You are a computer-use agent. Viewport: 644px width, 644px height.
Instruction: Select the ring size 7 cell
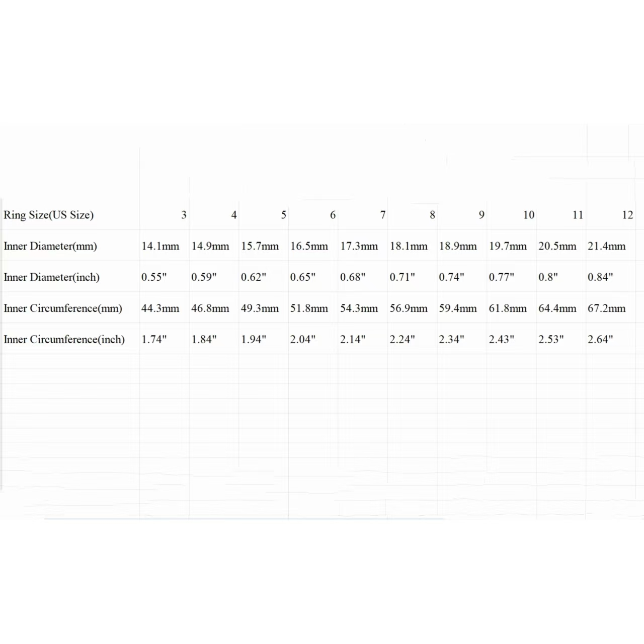[x=382, y=215]
